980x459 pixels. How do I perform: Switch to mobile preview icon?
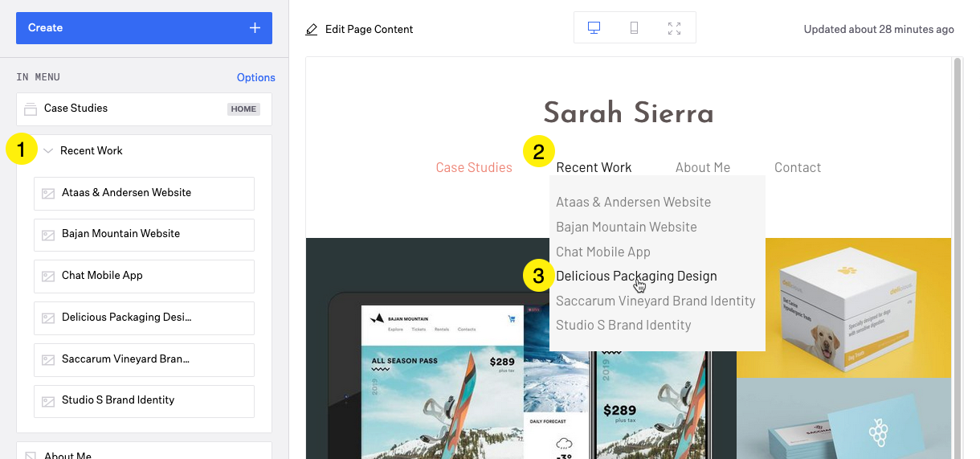point(635,28)
